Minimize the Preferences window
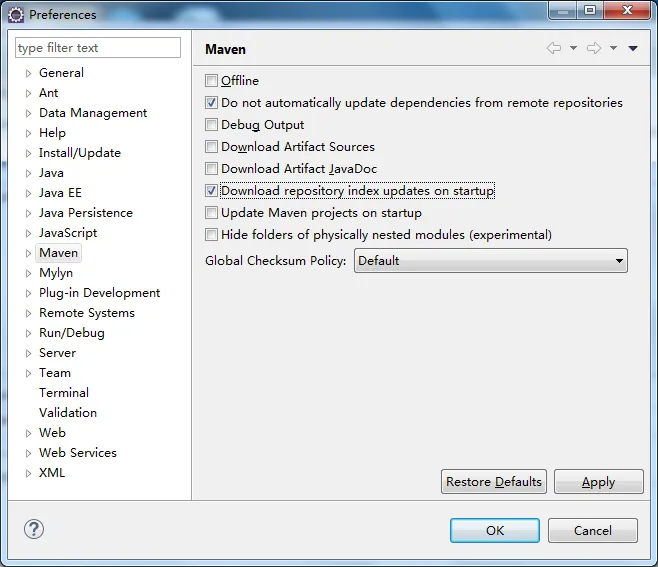This screenshot has height=567, width=658. (563, 10)
